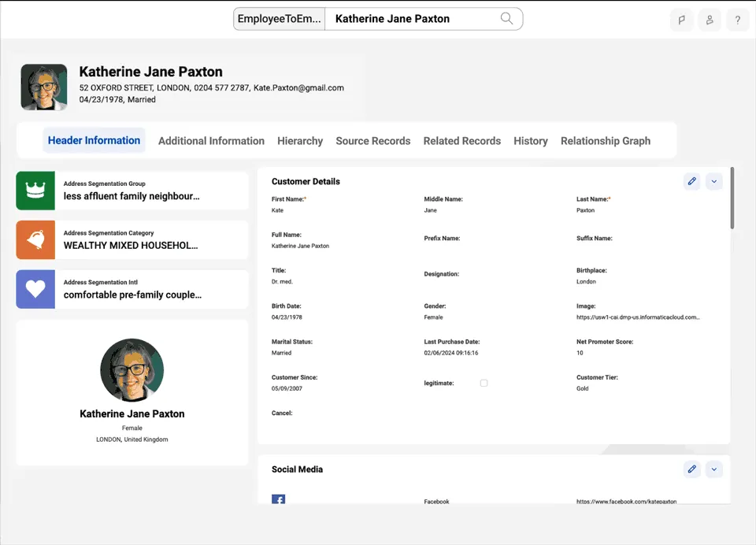Click the Facebook logo icon
This screenshot has height=545, width=756.
(278, 499)
